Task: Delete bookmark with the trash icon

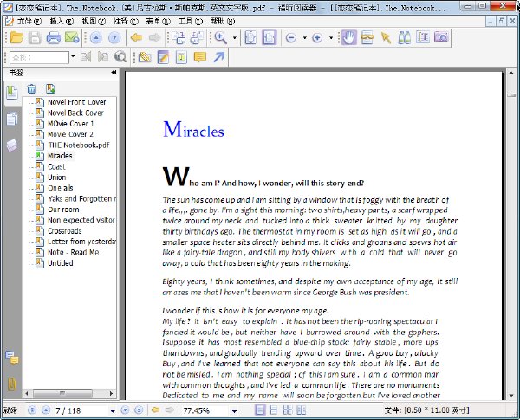Action: click(x=31, y=88)
